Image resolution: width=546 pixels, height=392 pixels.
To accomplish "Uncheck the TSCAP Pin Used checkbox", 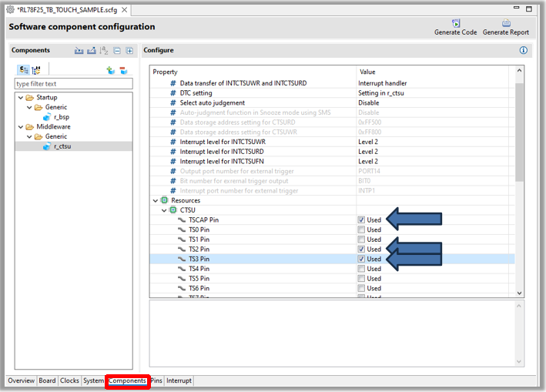I will (x=361, y=219).
